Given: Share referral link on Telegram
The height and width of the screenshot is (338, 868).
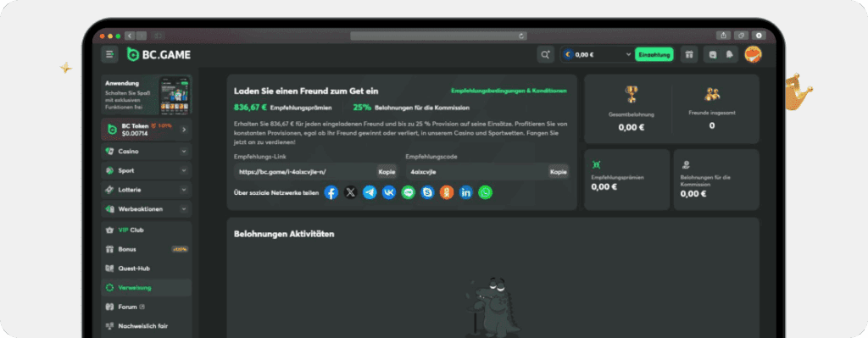Looking at the screenshot, I should 370,192.
